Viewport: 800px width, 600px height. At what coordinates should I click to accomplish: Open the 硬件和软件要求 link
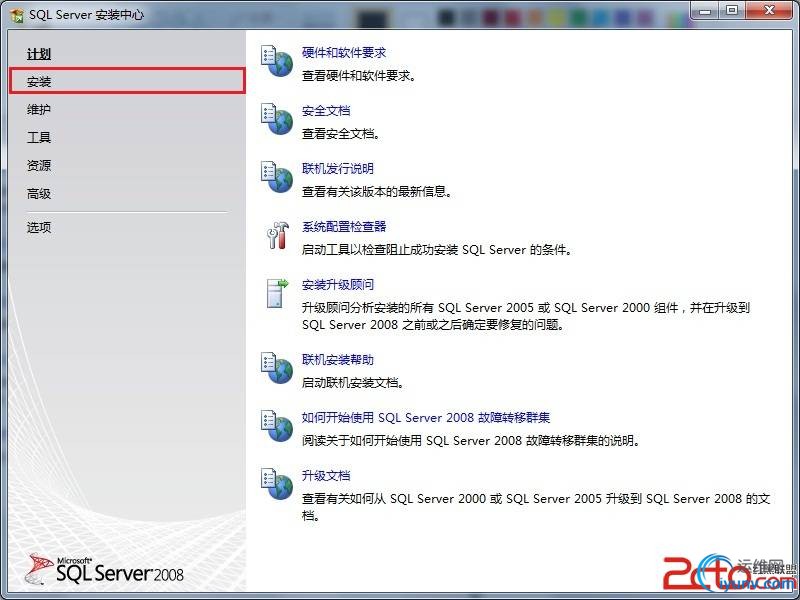[x=344, y=53]
